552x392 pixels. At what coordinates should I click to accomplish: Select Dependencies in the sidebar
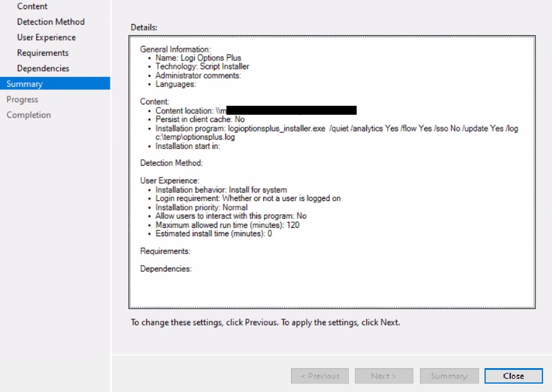pos(43,68)
